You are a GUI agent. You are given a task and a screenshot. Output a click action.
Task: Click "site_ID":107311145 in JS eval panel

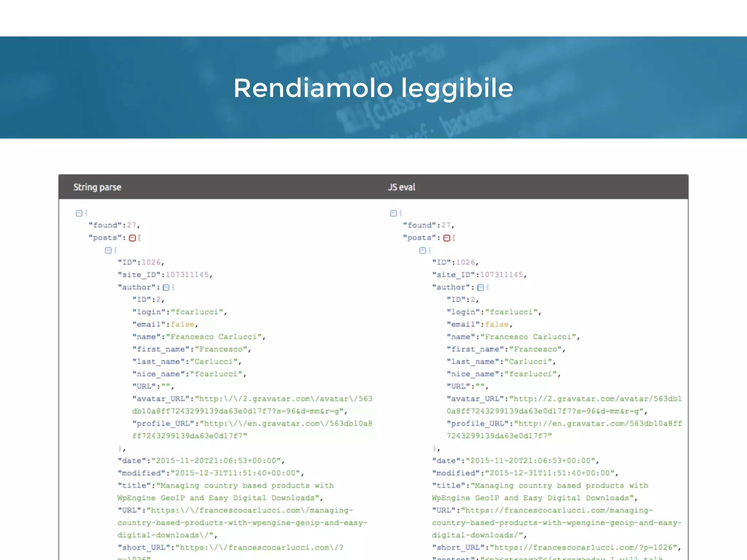tap(480, 275)
